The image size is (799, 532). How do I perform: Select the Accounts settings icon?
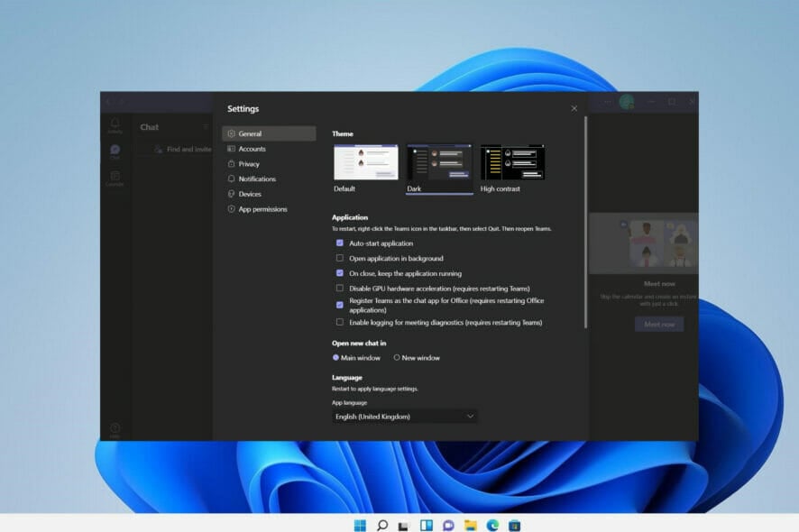(234, 148)
